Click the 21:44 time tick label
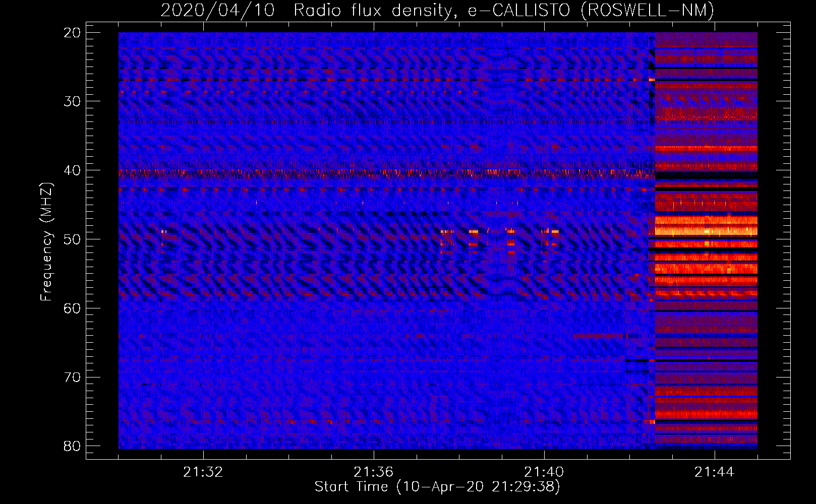Image resolution: width=816 pixels, height=504 pixels. click(x=714, y=472)
